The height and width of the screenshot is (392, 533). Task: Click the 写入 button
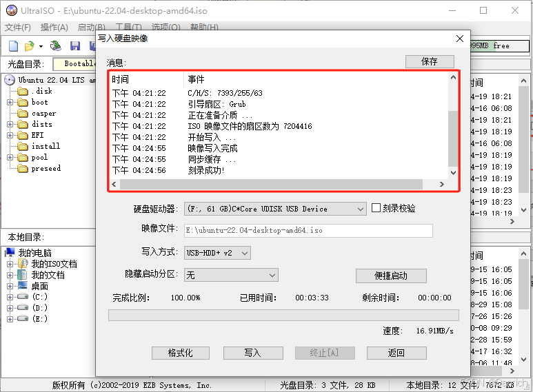pos(253,353)
